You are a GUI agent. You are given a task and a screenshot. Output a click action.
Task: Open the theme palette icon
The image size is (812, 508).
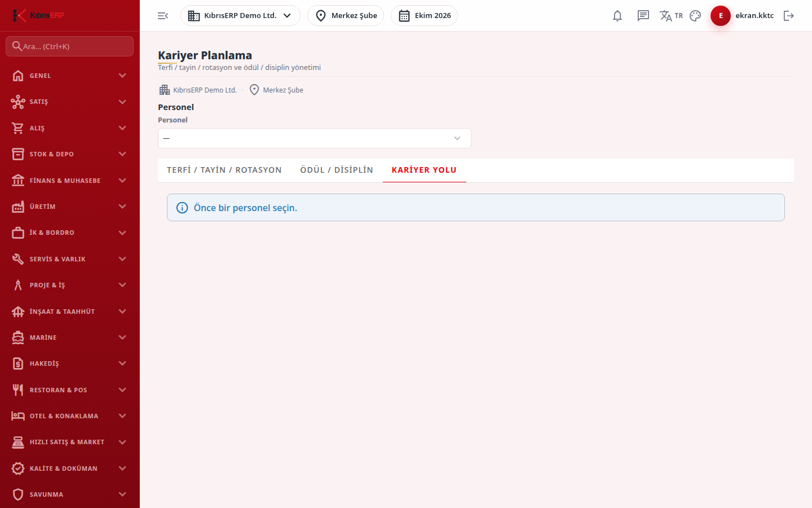point(695,16)
